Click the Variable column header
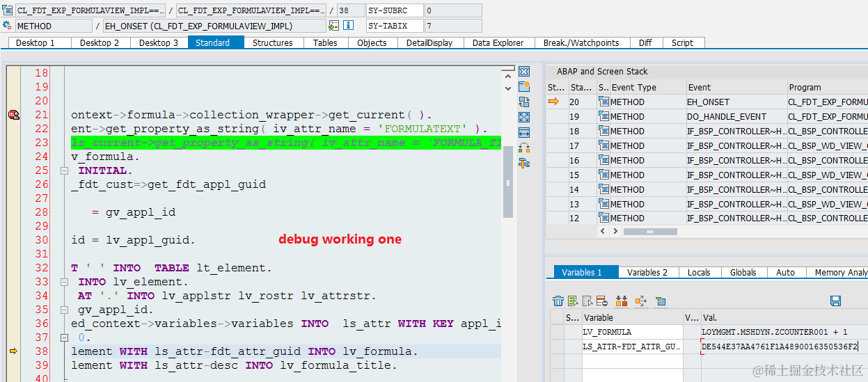 point(632,317)
